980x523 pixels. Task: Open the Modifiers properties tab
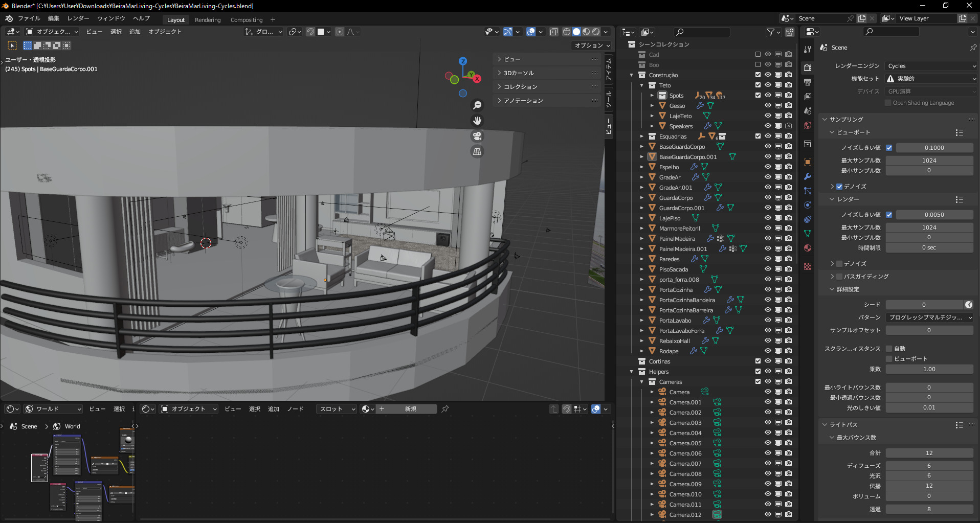[x=808, y=176]
